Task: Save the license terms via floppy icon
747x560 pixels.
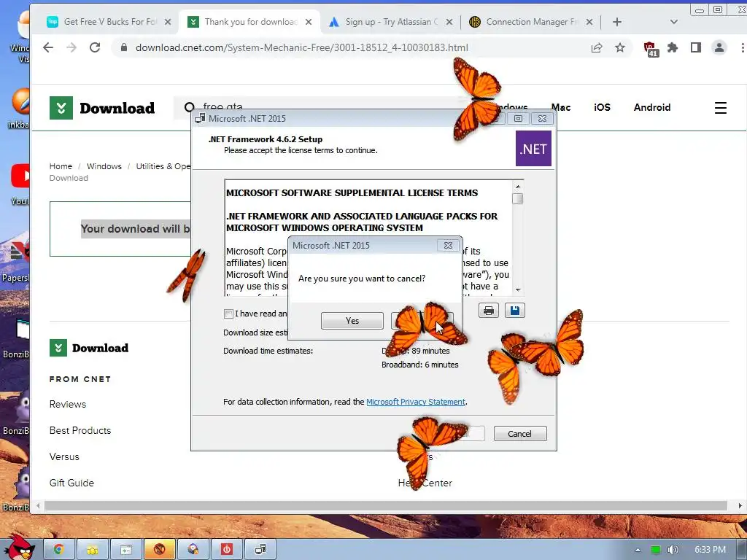Action: [514, 311]
